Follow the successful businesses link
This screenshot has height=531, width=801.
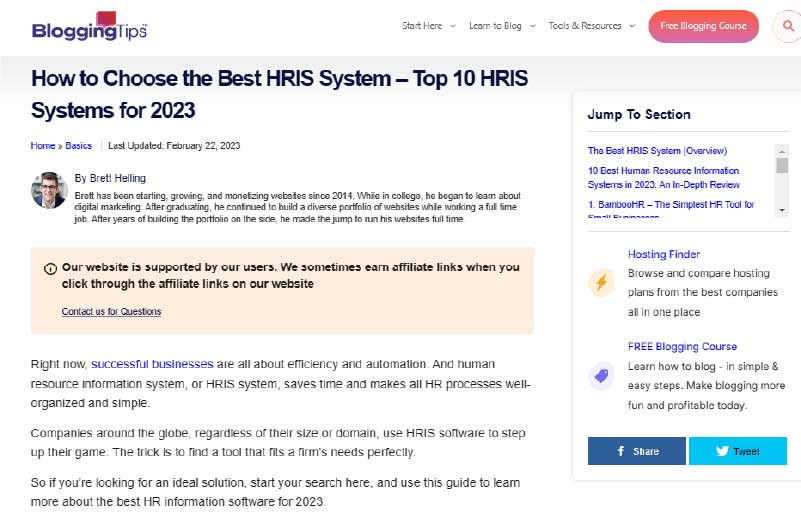[x=152, y=364]
